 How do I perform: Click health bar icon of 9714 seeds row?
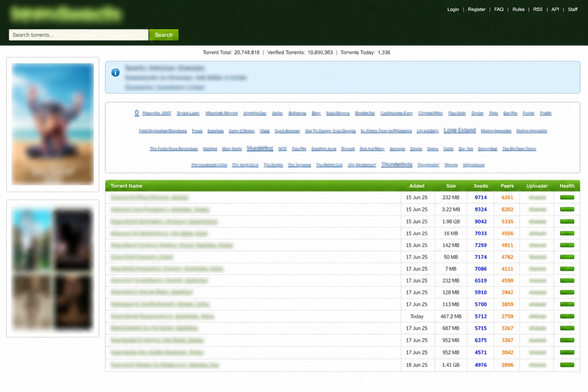567,197
